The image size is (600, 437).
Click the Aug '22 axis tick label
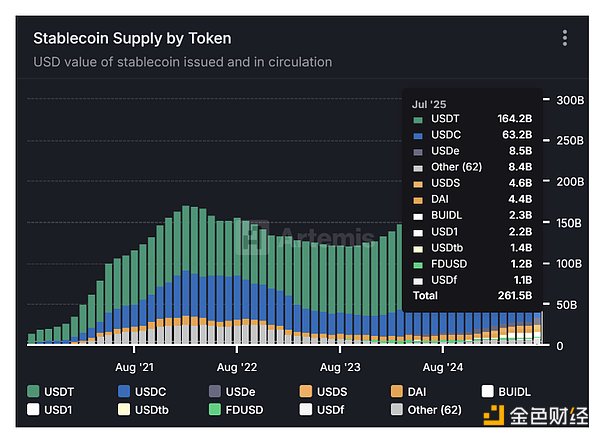coord(237,367)
